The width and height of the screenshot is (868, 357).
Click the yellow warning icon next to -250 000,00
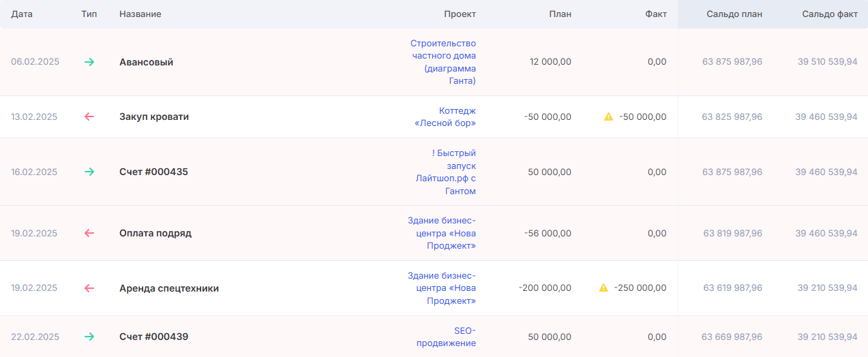tap(603, 288)
